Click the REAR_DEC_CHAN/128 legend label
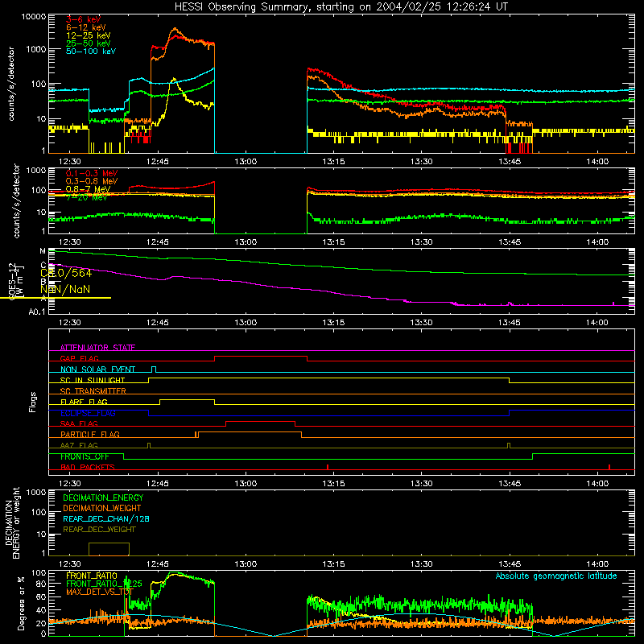This screenshot has width=644, height=644. [x=106, y=518]
